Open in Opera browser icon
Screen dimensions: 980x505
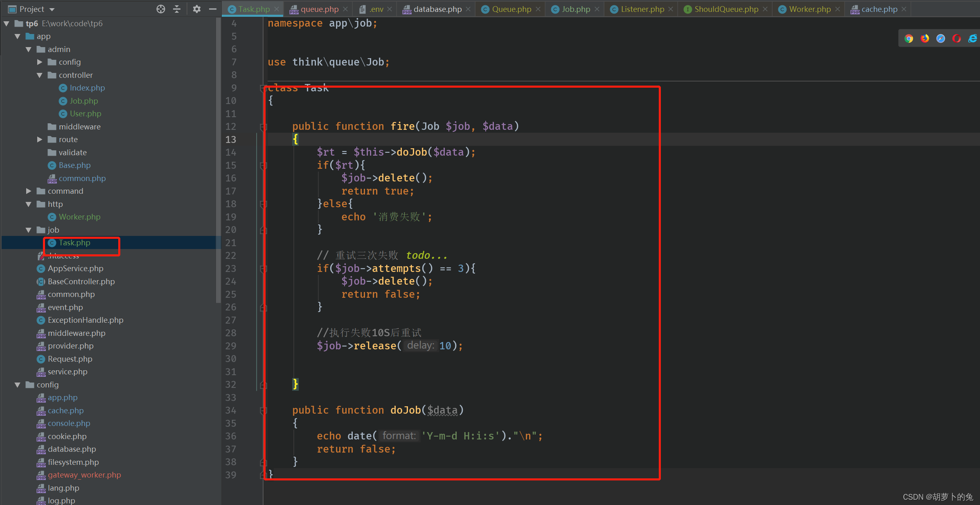tap(957, 38)
